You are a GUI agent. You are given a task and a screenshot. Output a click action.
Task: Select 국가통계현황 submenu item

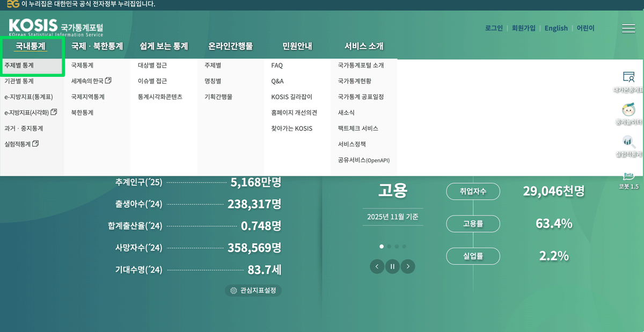point(354,81)
